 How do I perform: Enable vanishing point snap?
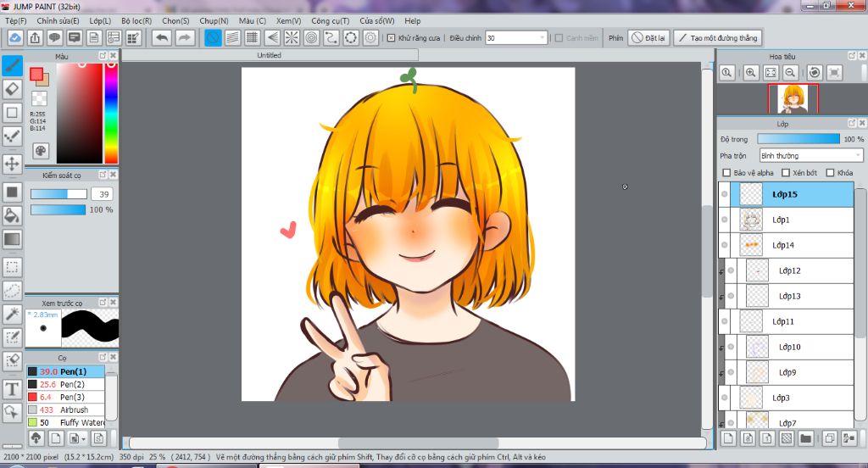[272, 37]
